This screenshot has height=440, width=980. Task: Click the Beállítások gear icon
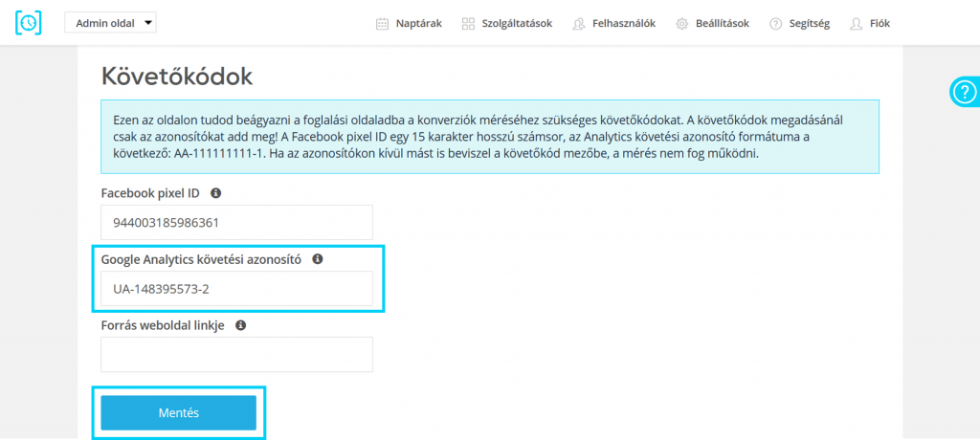[681, 24]
